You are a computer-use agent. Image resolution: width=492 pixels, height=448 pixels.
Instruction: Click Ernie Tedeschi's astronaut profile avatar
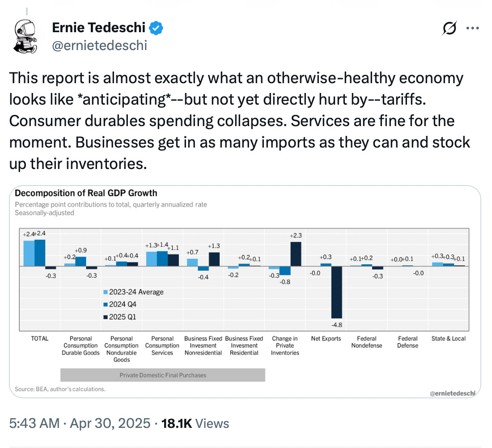[26, 36]
